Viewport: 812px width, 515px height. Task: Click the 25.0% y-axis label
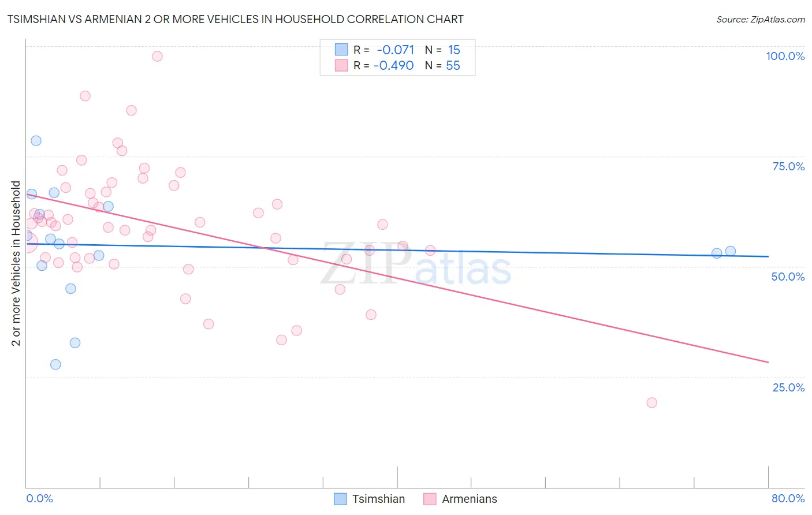788,387
